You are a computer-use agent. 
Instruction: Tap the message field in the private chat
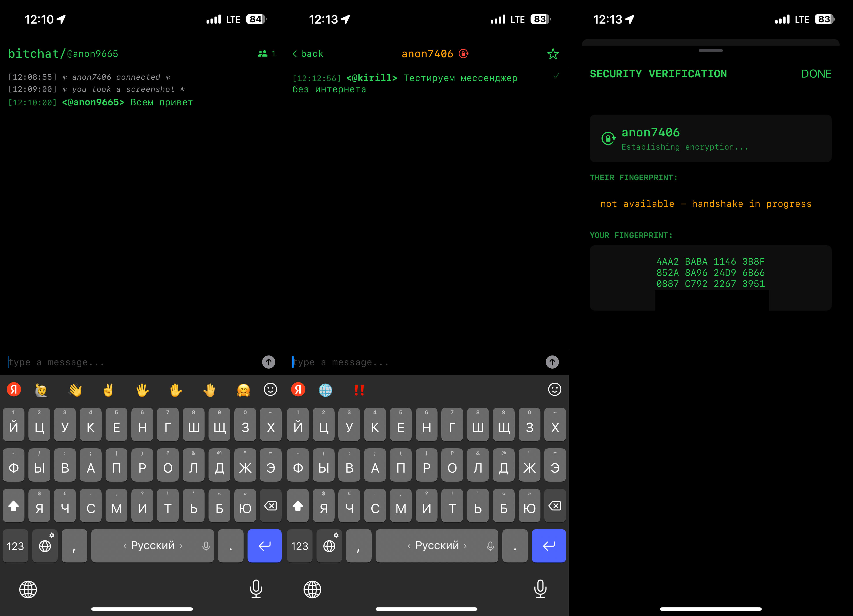414,362
